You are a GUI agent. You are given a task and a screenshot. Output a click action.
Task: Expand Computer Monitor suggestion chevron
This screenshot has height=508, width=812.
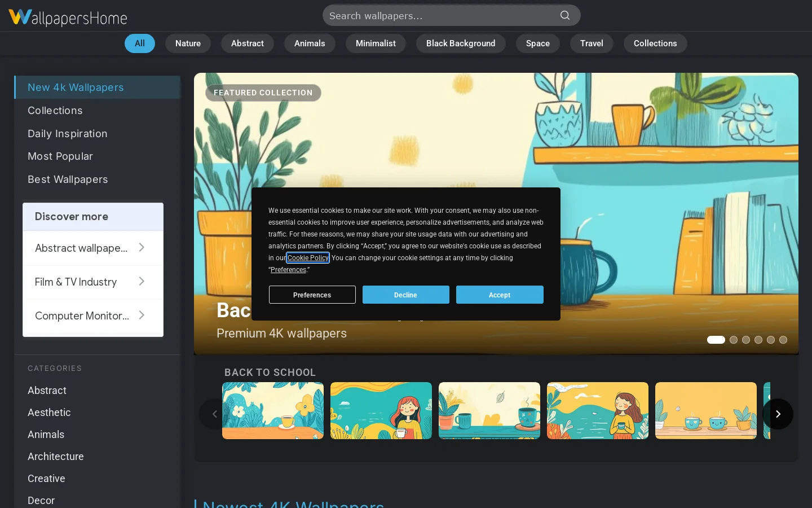142,315
